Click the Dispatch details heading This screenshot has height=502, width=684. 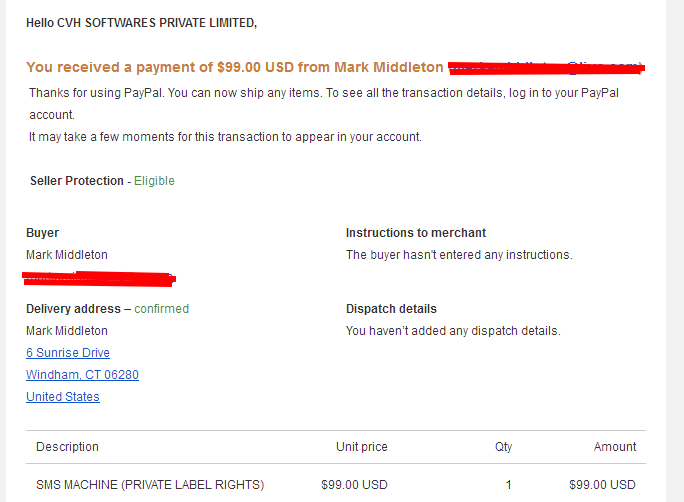[x=391, y=309]
